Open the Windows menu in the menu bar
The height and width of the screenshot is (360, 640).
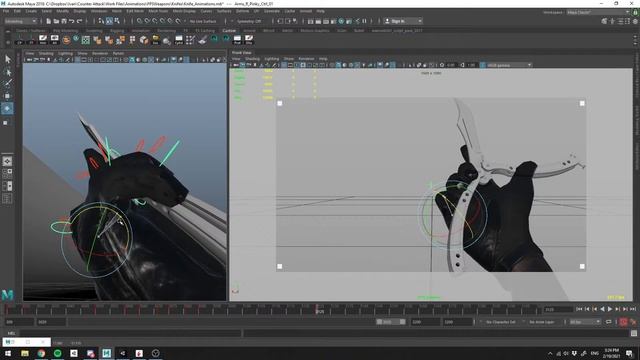pyautogui.click(x=99, y=11)
